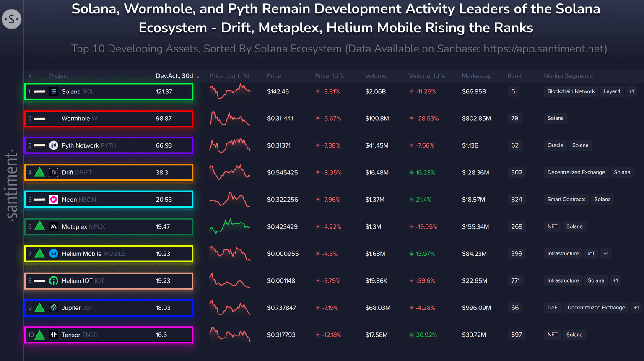Click the Solana SOL project icon

click(54, 91)
